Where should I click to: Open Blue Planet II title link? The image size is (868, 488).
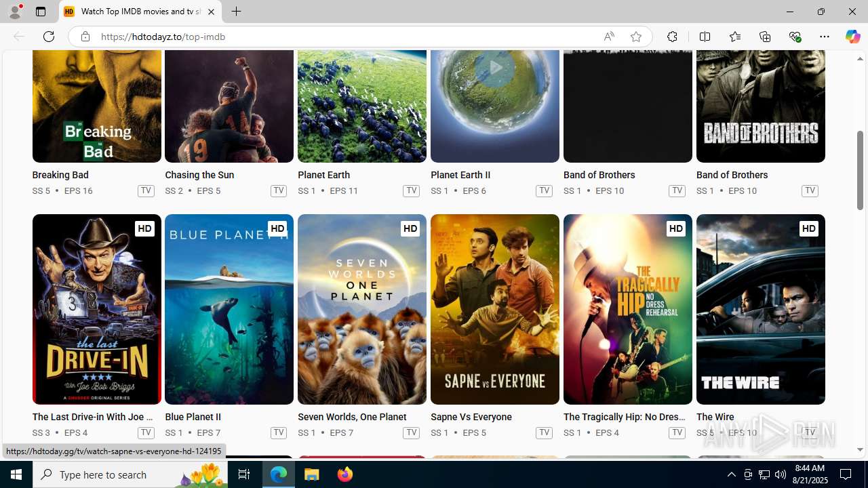point(193,417)
